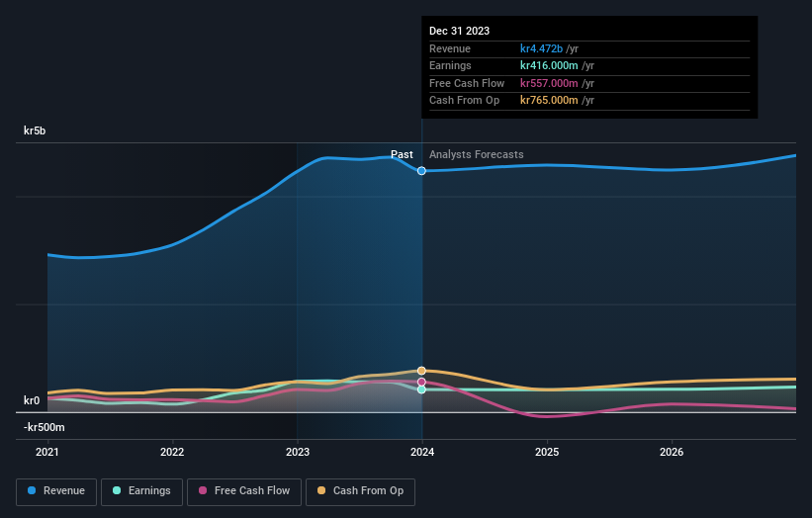Viewport: 812px width, 518px height.
Task: Click the Revenue row label in tooltip
Action: point(449,48)
